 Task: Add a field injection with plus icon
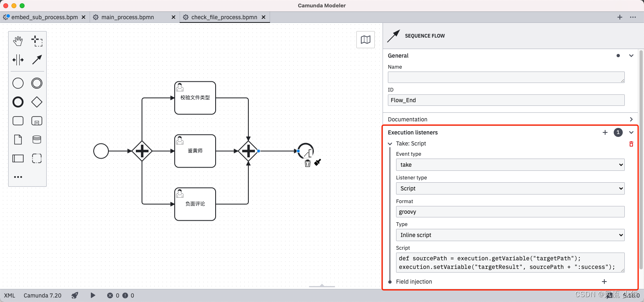[x=604, y=282]
